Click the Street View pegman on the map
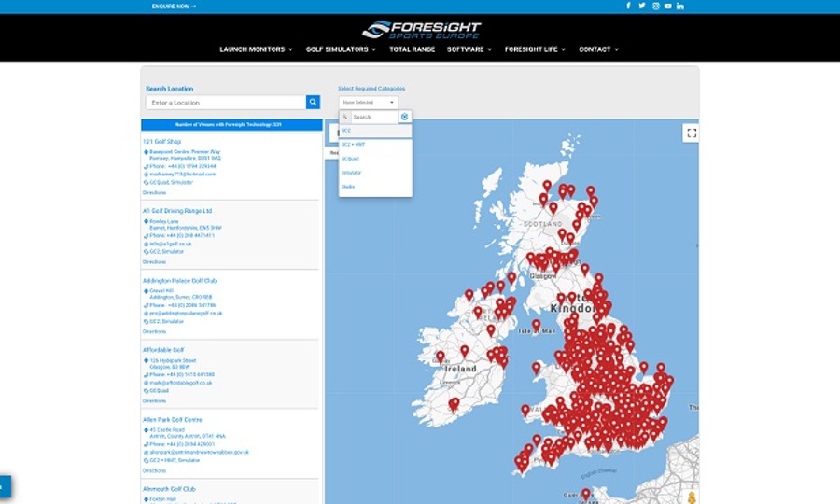The height and width of the screenshot is (504, 840). pyautogui.click(x=692, y=497)
